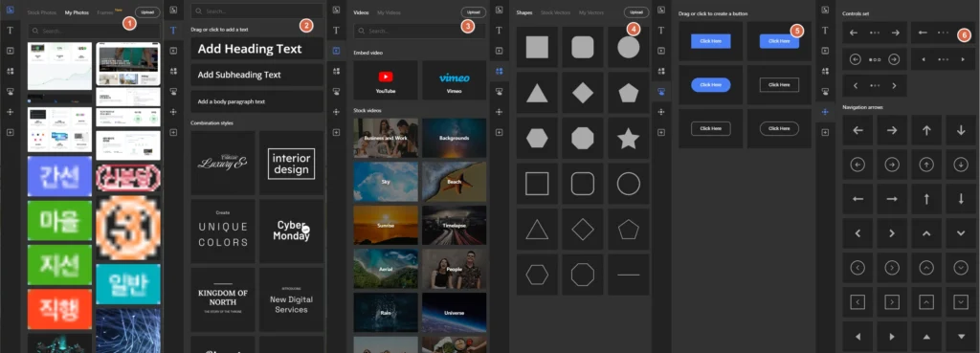Screen dimensions: 980x353
Task: Add the controls set with small filled triangles
Action: 943,59
